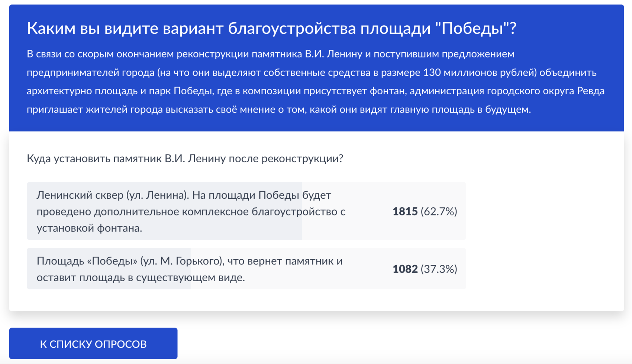632x364 pixels.
Task: Click the percentage value 62.7%
Action: [439, 212]
